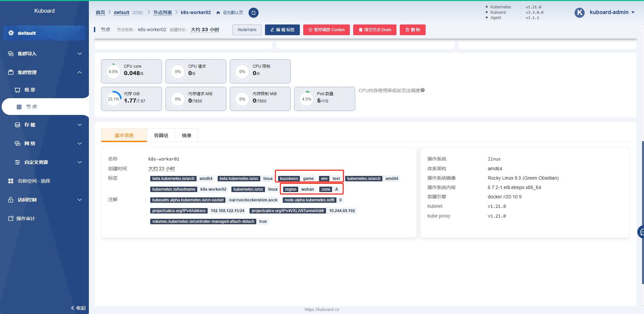Click the red 删除 button
Image resolution: width=644 pixels, height=314 pixels.
pos(413,30)
